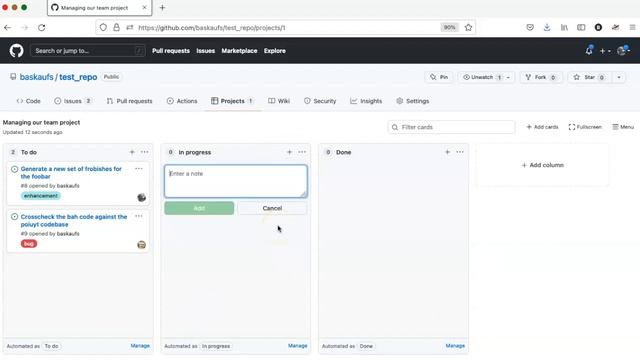The width and height of the screenshot is (640, 360).
Task: Open the Firefox library icon
Action: click(564, 27)
